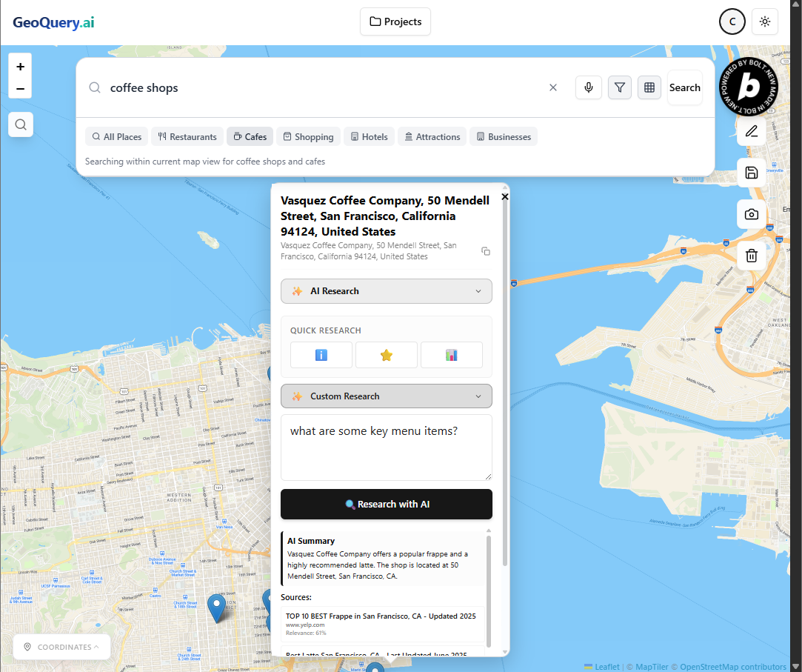Click the bar chart quick research button
The height and width of the screenshot is (672, 802).
451,355
